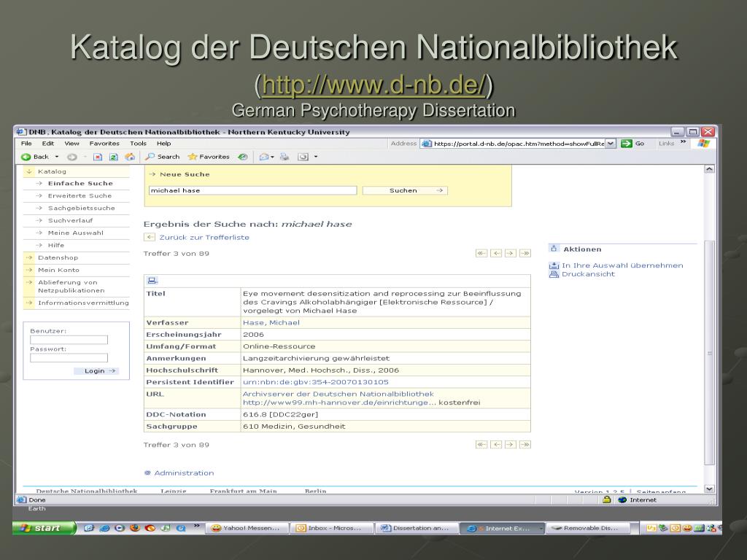Click the last-result arrow below the record table
The width and height of the screenshot is (747, 560).
pyautogui.click(x=525, y=445)
